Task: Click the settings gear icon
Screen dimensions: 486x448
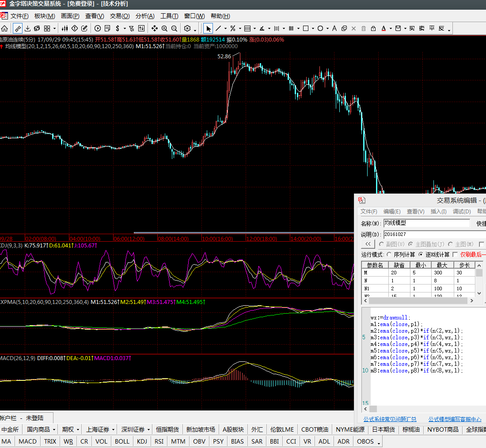Action: 187,29
